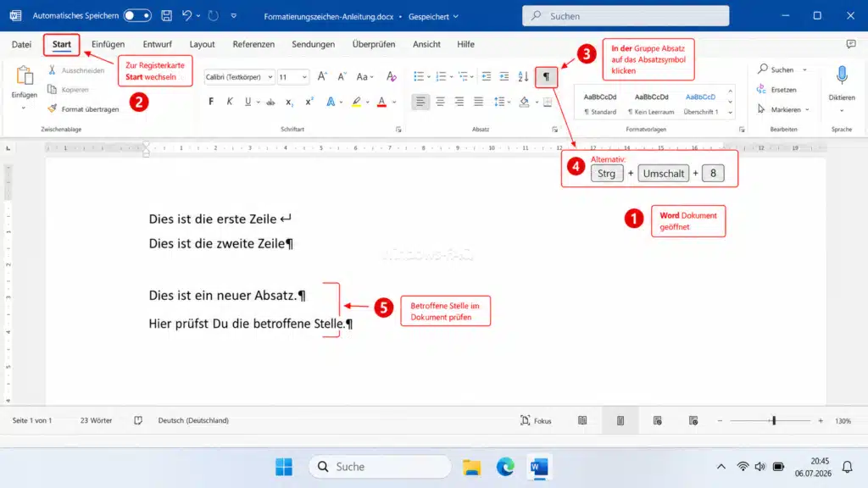
Task: Click Format übertragen button
Action: pos(83,109)
